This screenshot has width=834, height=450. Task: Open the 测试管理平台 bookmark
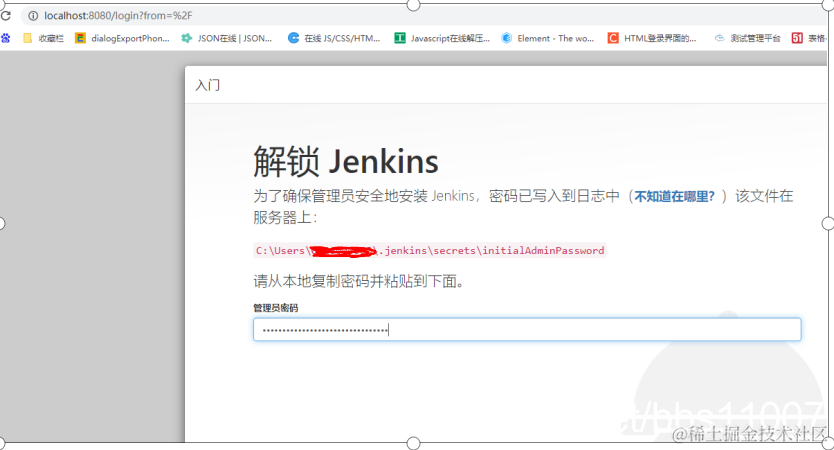coord(747,38)
